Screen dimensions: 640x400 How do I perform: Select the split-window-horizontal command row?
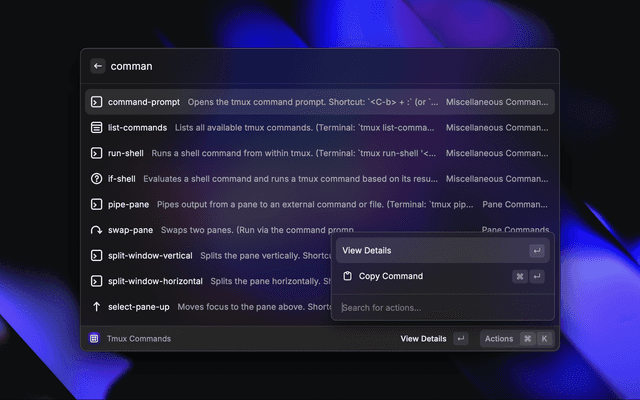coord(210,281)
